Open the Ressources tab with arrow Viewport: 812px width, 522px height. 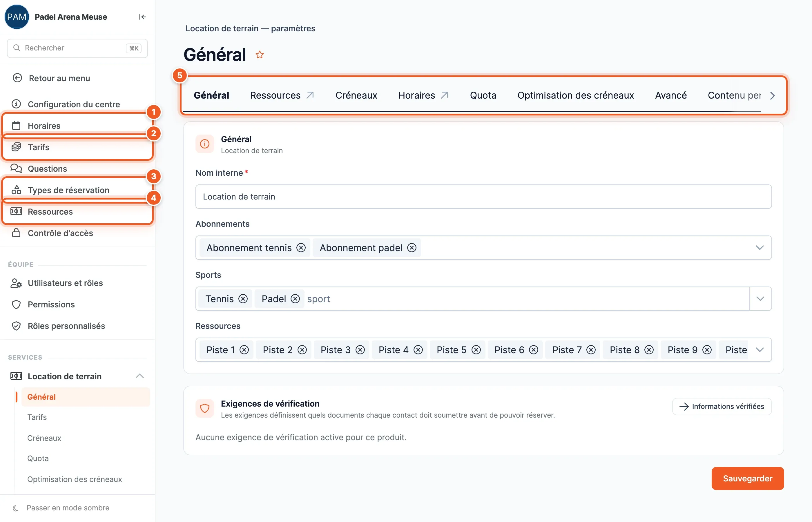coord(282,95)
